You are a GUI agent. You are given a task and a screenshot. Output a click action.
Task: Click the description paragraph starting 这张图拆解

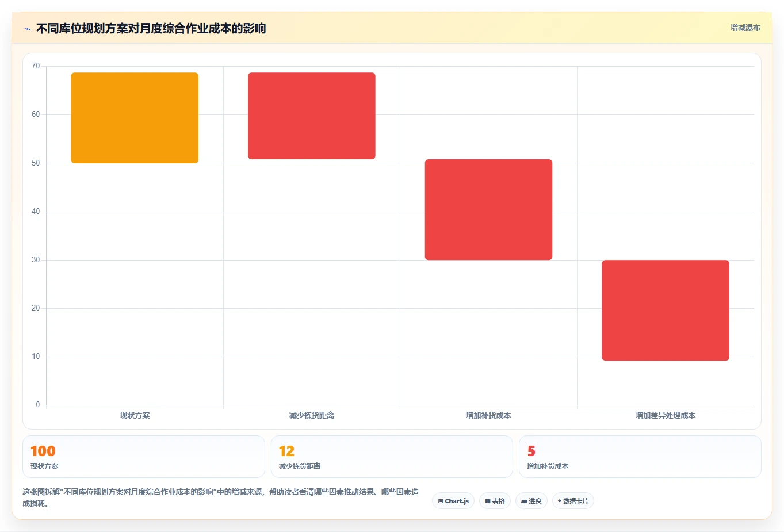click(221, 497)
